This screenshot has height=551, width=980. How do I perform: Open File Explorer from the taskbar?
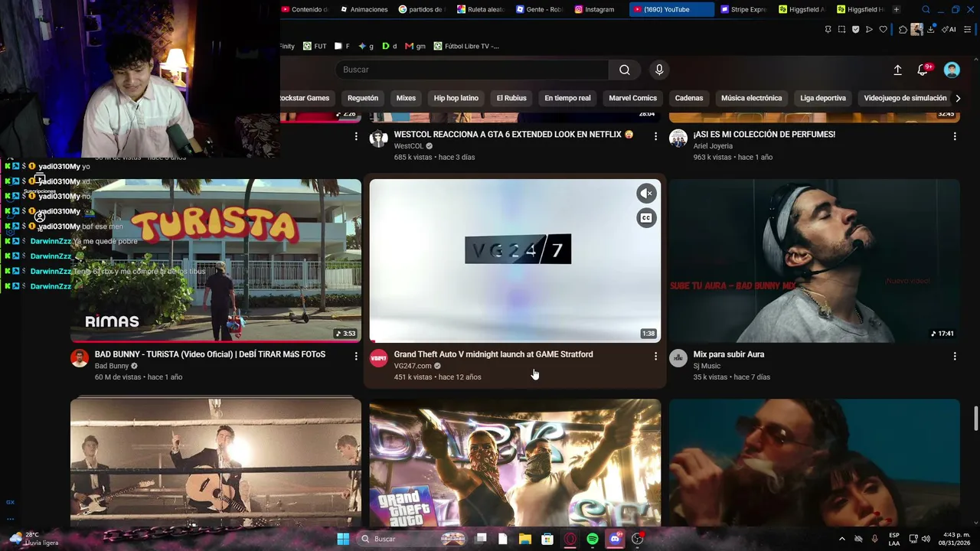[525, 539]
